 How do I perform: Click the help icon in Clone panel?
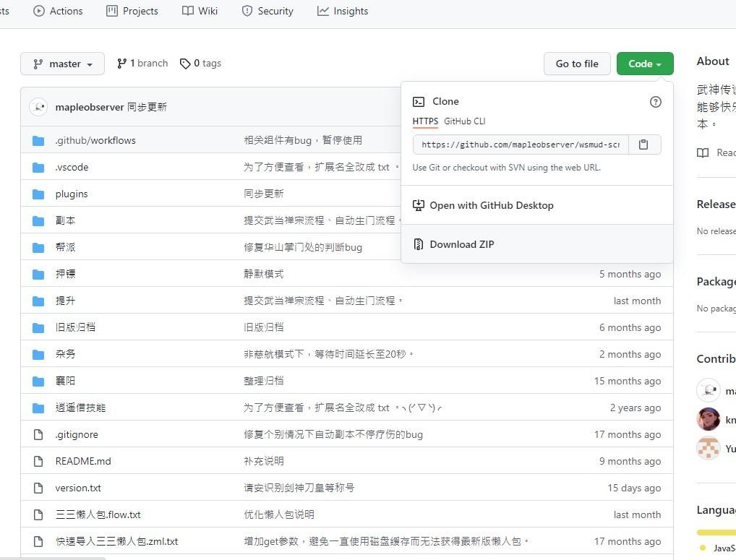(655, 102)
